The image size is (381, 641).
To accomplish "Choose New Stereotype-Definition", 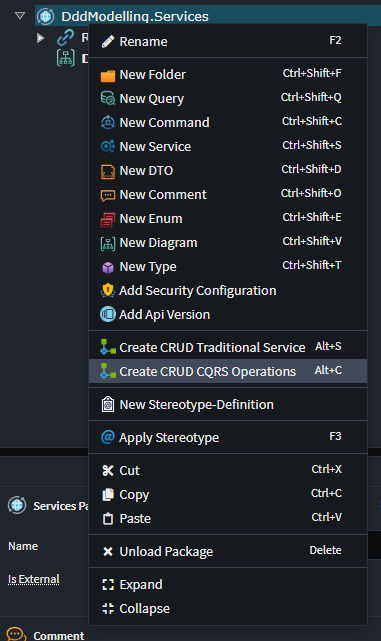I will click(x=228, y=404).
